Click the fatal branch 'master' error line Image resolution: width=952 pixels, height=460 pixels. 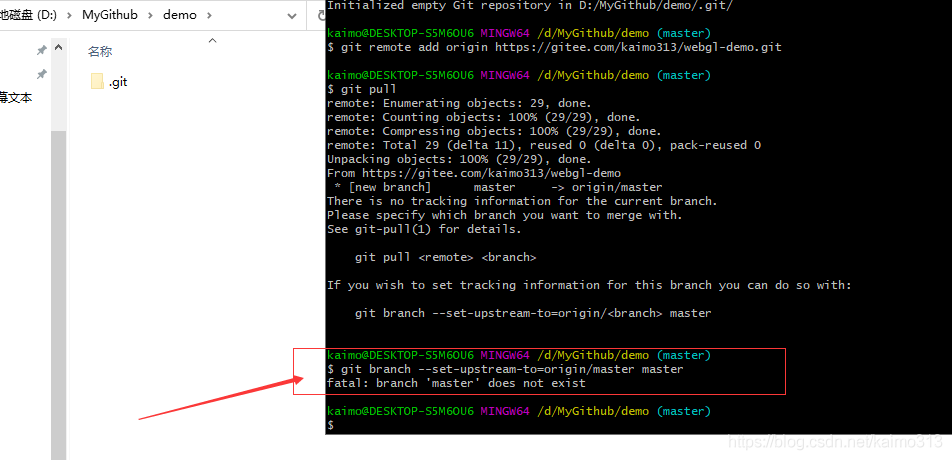pyautogui.click(x=456, y=384)
